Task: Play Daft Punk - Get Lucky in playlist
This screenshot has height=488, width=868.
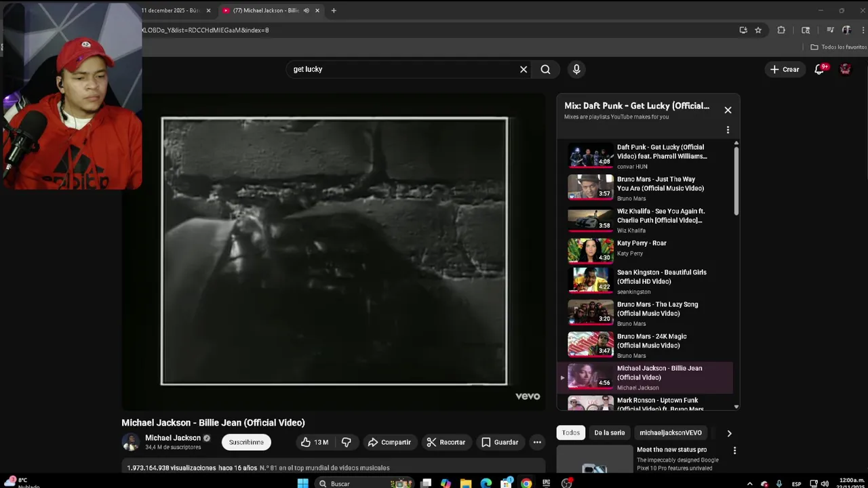Action: coord(645,156)
